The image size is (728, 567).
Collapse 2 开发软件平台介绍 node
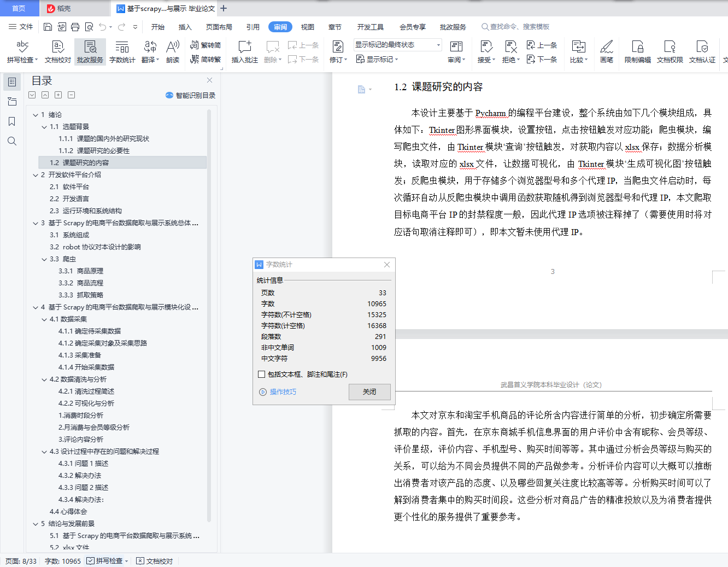click(x=36, y=175)
